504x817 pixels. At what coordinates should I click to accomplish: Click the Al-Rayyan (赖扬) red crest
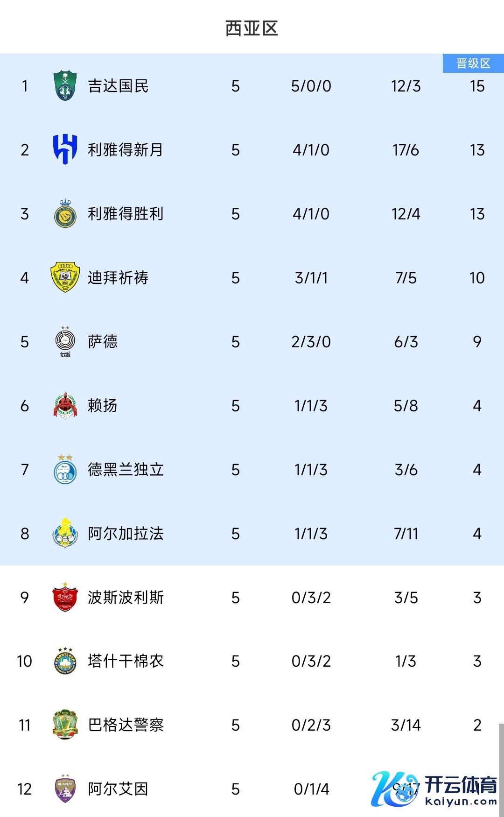pyautogui.click(x=65, y=405)
